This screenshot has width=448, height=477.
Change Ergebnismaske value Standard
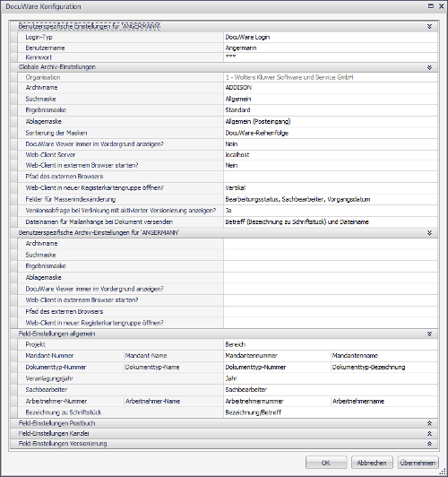tap(331, 109)
